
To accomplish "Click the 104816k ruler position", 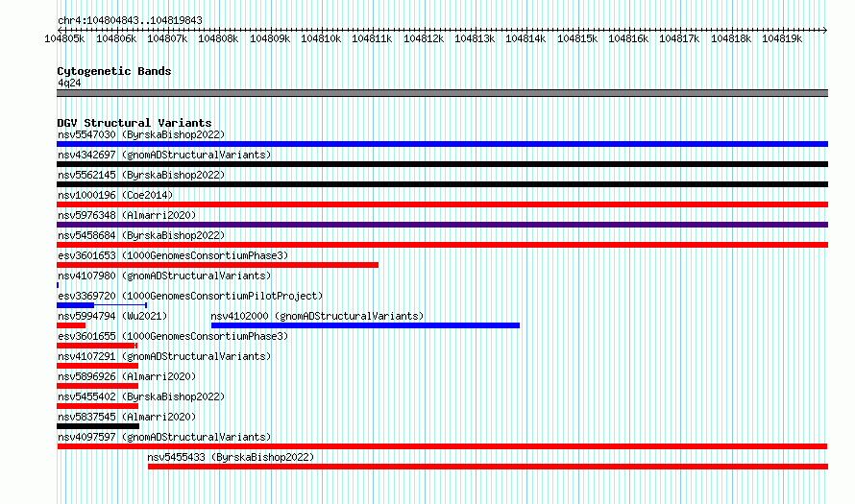I will (628, 38).
